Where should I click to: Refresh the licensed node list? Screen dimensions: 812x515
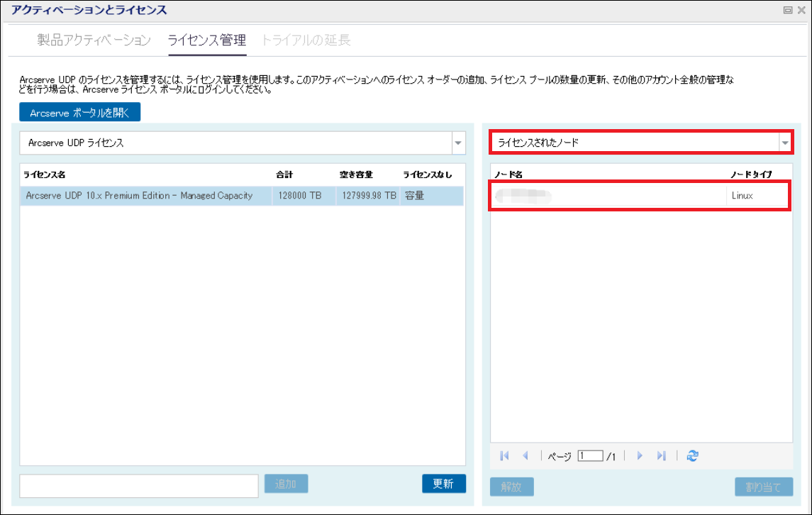(692, 456)
